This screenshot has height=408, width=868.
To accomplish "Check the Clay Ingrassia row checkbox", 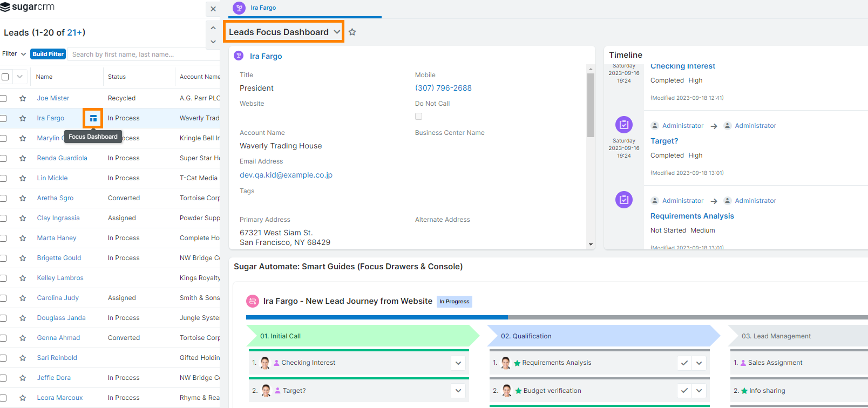I will [x=3, y=218].
